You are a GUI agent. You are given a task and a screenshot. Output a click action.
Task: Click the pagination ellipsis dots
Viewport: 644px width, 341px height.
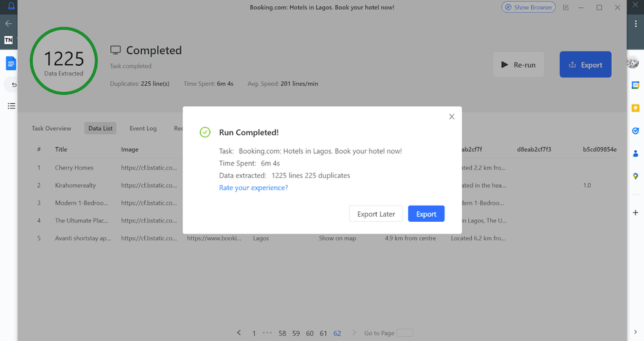tap(267, 333)
